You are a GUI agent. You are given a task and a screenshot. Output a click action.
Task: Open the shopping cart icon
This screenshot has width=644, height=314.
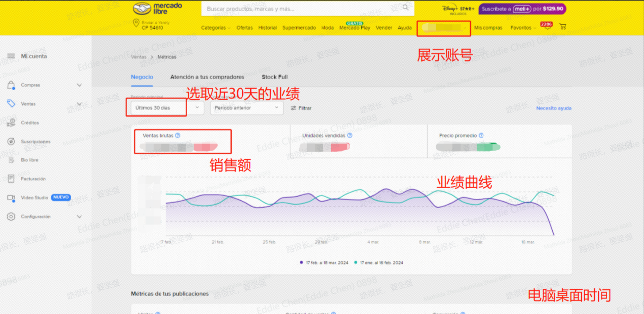563,27
